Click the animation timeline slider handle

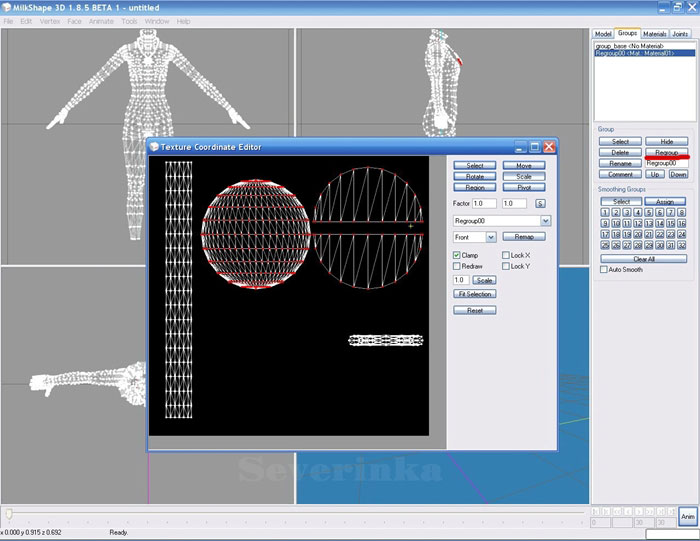pyautogui.click(x=9, y=513)
